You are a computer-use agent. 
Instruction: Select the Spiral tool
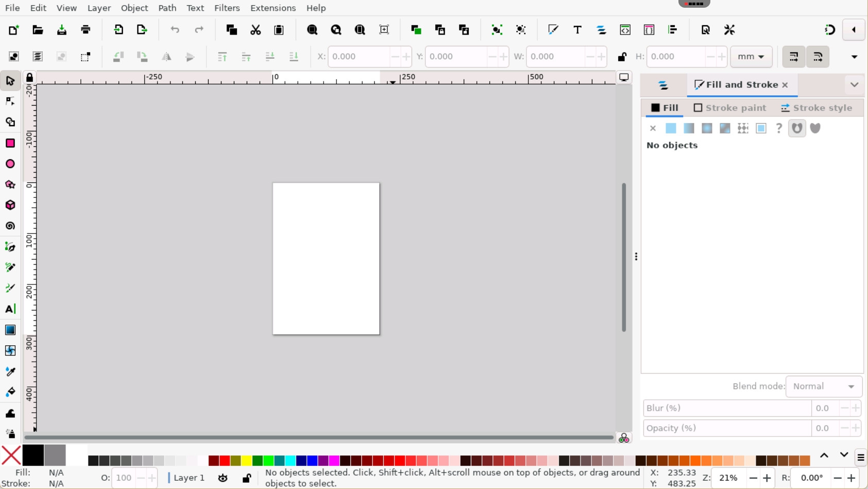(x=10, y=226)
